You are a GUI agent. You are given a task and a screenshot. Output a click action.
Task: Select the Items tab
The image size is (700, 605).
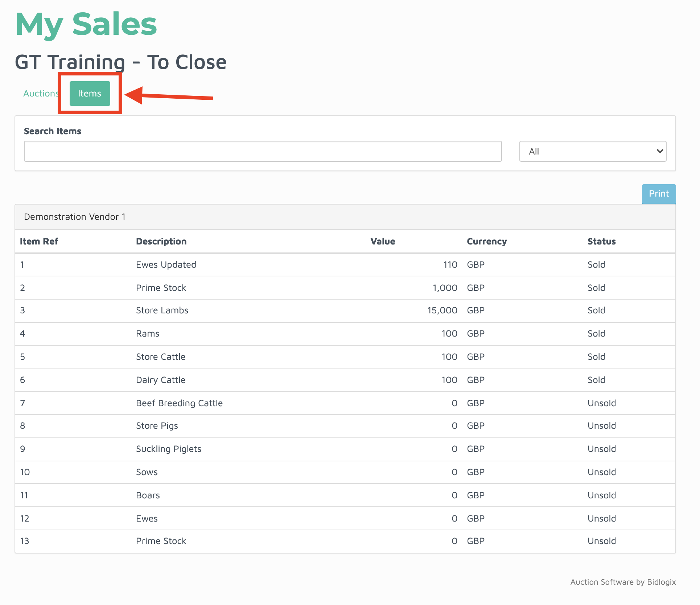(90, 94)
